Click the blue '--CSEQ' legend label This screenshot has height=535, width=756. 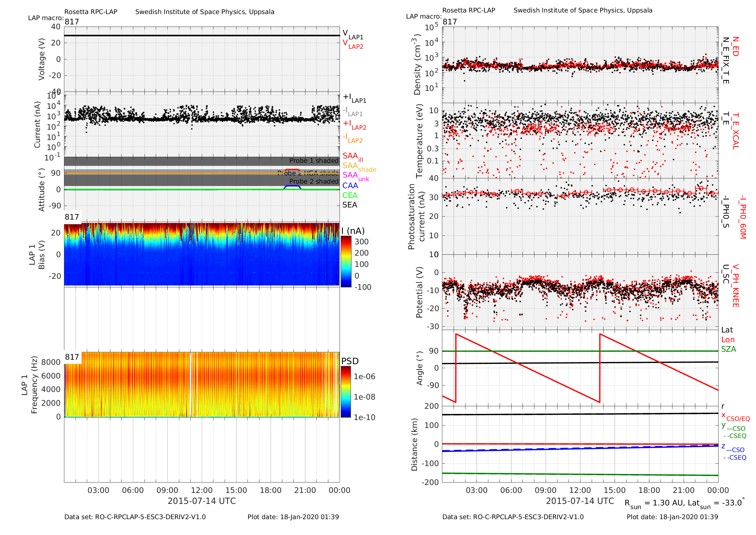(735, 458)
